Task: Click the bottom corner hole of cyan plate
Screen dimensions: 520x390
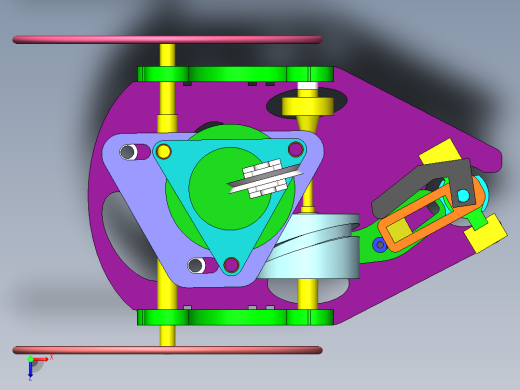Action: tap(231, 265)
